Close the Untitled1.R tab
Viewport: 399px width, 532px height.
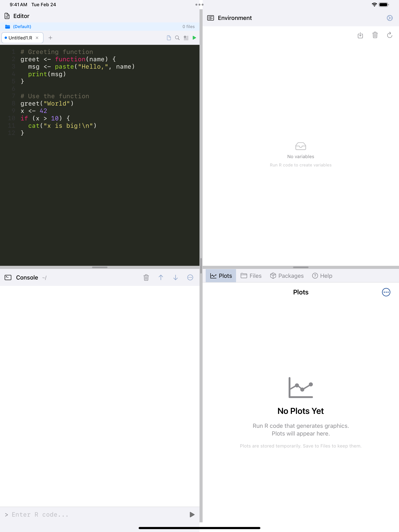click(x=37, y=38)
